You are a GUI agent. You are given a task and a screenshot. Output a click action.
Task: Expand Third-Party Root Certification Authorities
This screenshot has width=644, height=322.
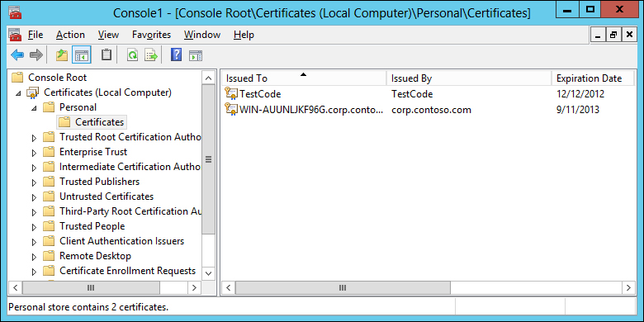pos(34,212)
